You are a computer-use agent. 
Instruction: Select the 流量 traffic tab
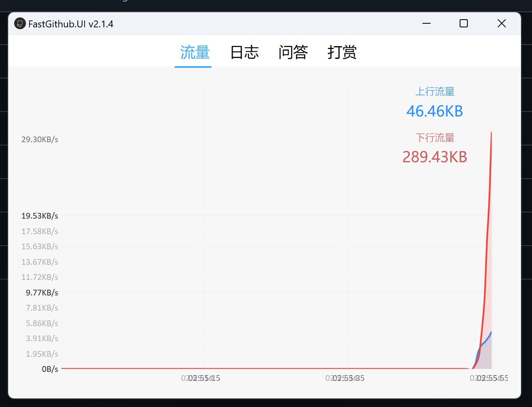[x=193, y=52]
